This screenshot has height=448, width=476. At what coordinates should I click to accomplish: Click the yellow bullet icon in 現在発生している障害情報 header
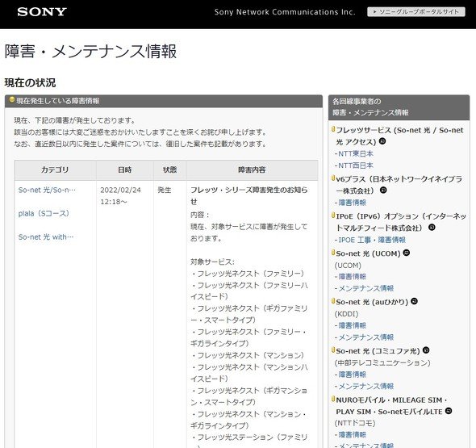pyautogui.click(x=12, y=99)
